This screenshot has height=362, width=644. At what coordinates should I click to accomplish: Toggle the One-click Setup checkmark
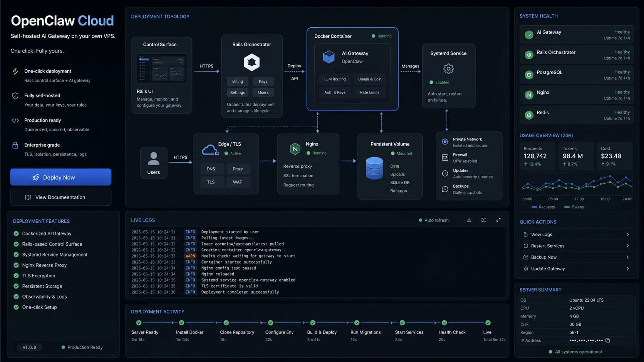[16, 307]
